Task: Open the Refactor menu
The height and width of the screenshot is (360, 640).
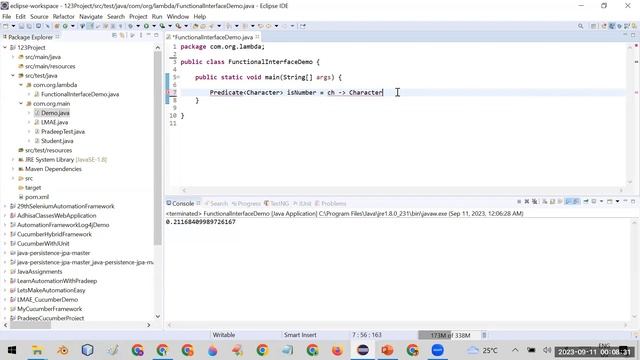Action: click(63, 17)
